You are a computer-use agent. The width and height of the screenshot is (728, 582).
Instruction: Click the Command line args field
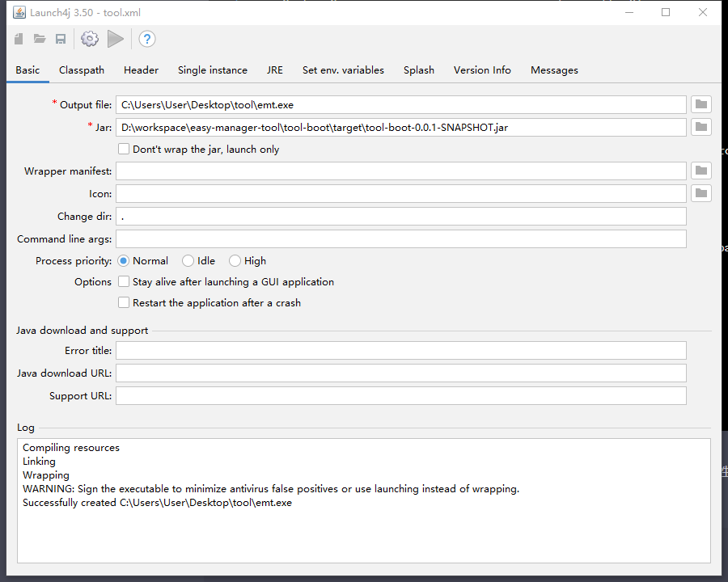(x=400, y=238)
